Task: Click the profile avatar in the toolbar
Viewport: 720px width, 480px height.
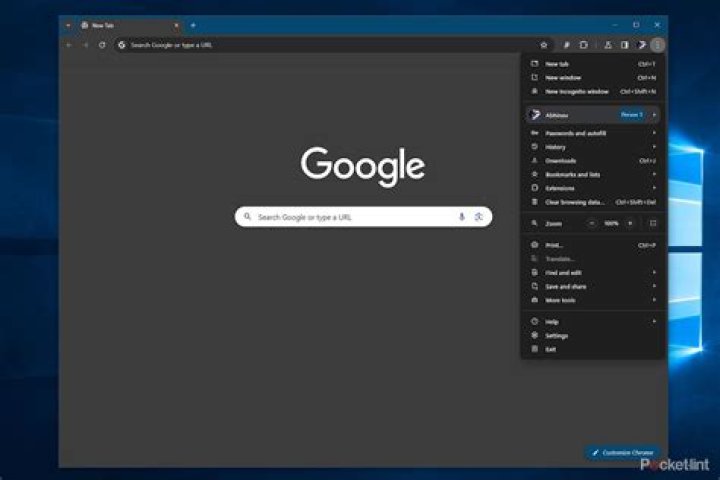Action: [x=641, y=45]
